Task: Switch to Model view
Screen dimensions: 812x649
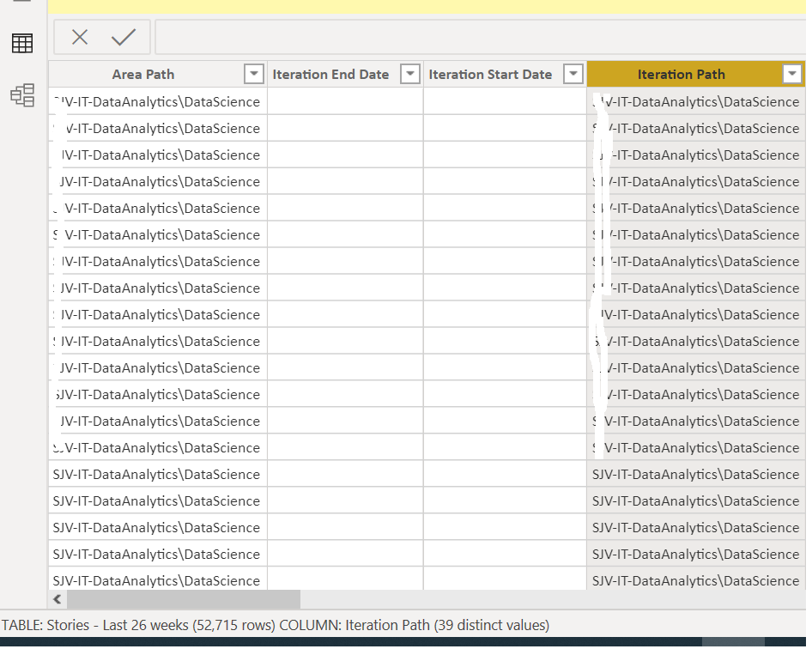Action: [22, 96]
